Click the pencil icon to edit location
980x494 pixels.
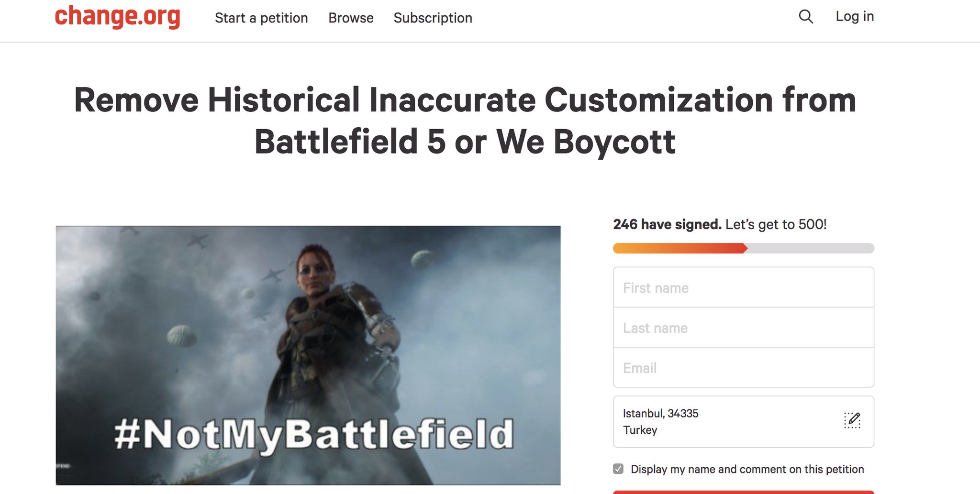pos(852,420)
